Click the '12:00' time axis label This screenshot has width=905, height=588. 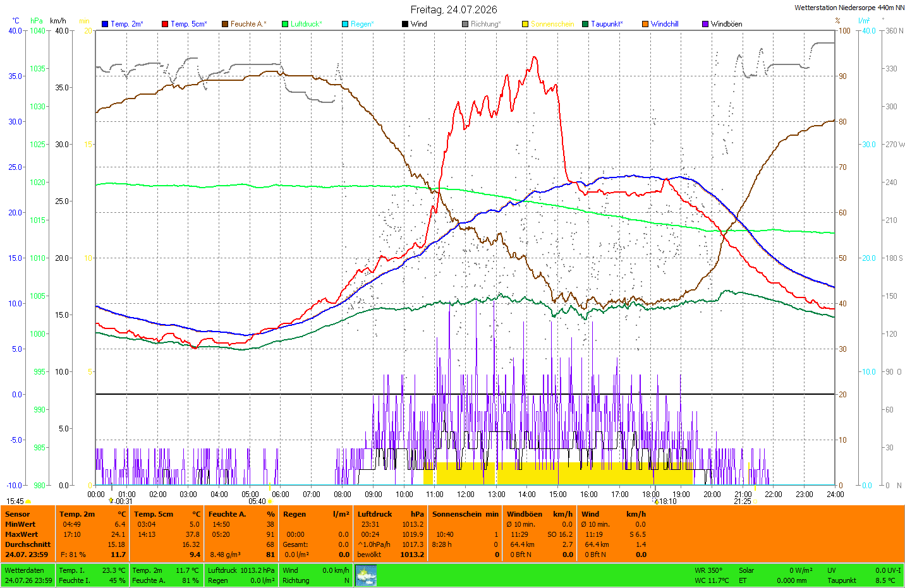tap(466, 495)
